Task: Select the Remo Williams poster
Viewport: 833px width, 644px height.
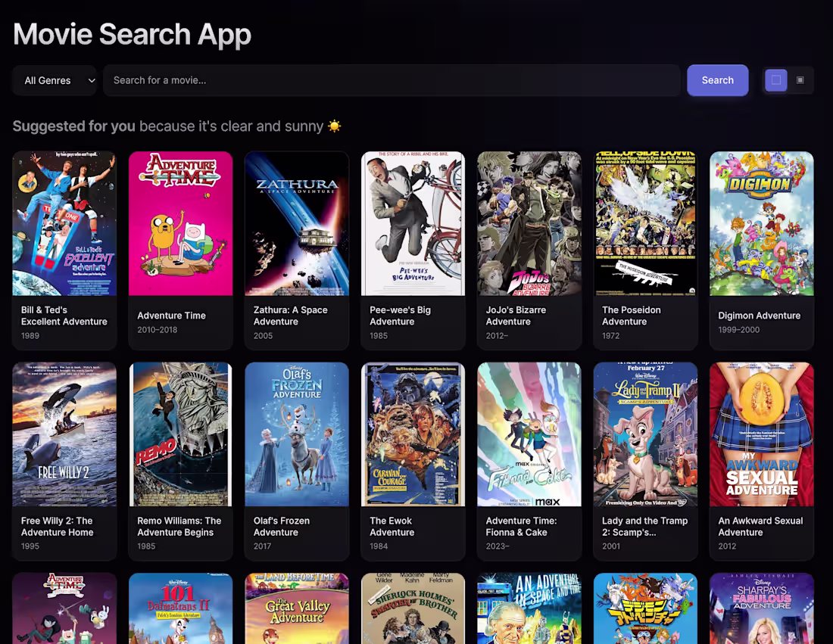Action: pyautogui.click(x=181, y=434)
